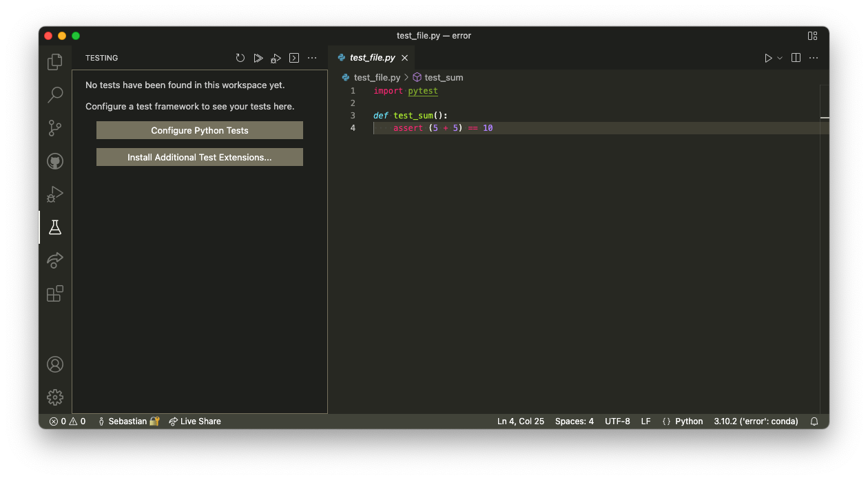Open the Extensions view
The image size is (868, 480).
pyautogui.click(x=55, y=293)
